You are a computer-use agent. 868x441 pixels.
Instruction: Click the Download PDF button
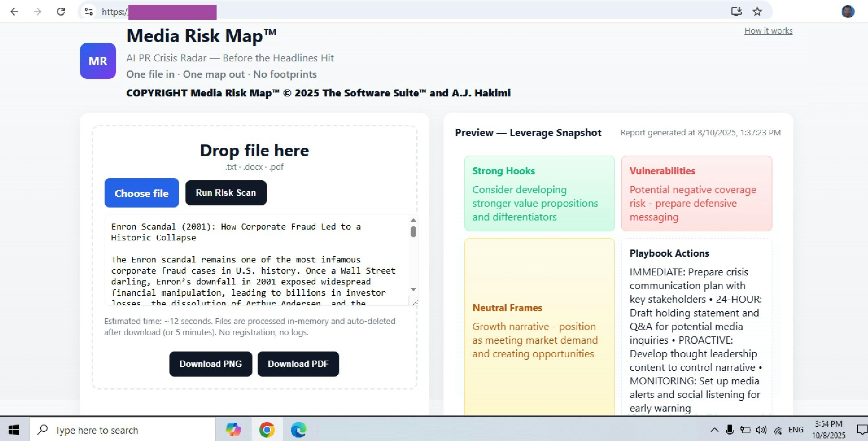[298, 364]
